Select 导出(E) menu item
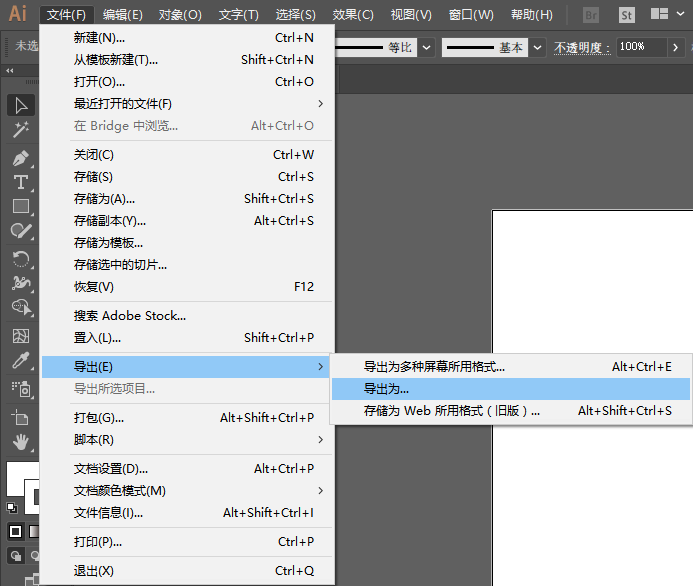The width and height of the screenshot is (693, 586). tap(186, 367)
